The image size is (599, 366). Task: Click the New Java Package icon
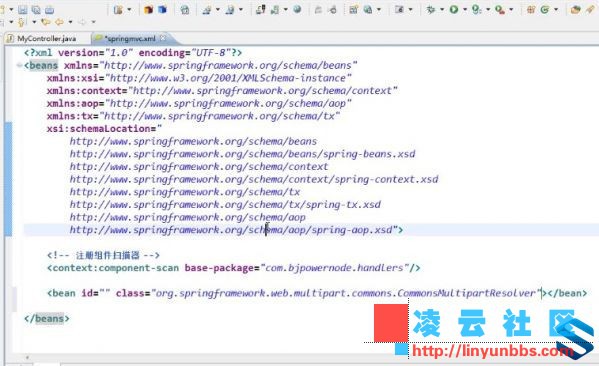coord(531,10)
